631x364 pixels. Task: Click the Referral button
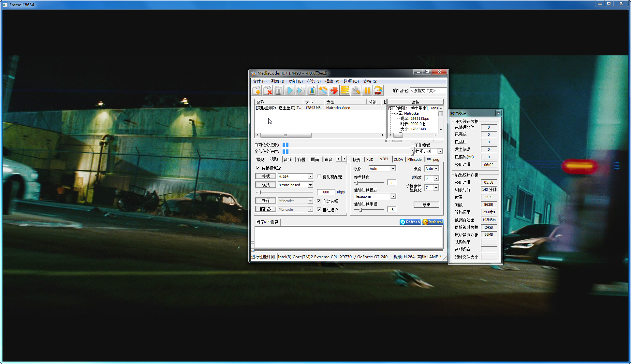coord(433,222)
